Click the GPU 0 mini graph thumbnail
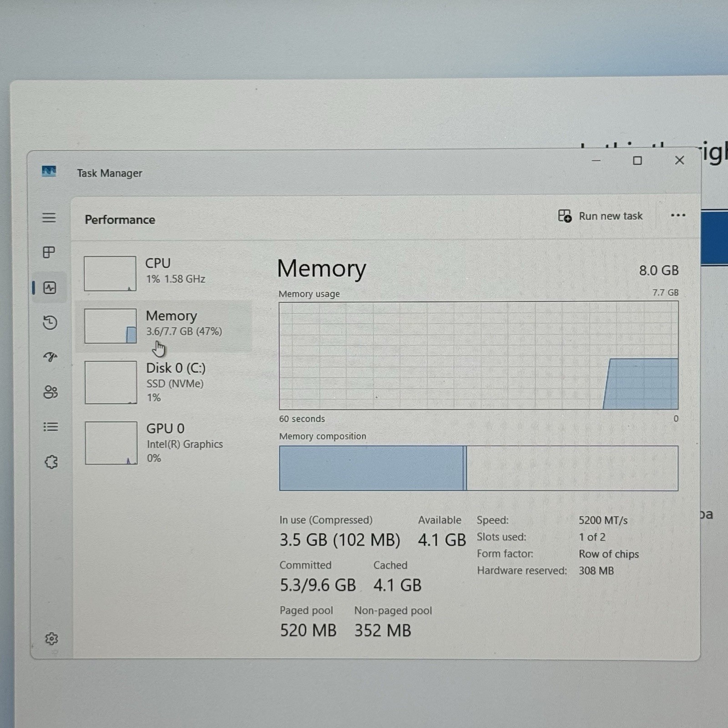This screenshot has height=728, width=728. pyautogui.click(x=111, y=443)
